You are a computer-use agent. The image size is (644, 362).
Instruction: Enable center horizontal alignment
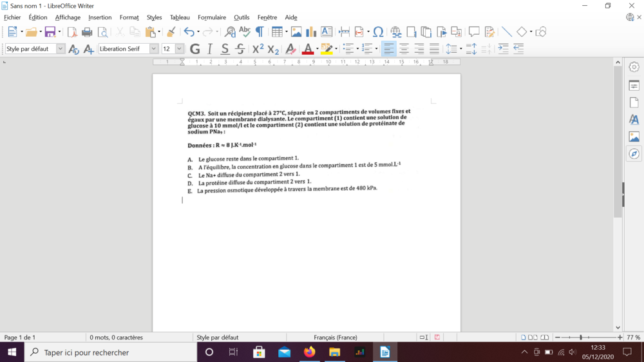(x=404, y=49)
